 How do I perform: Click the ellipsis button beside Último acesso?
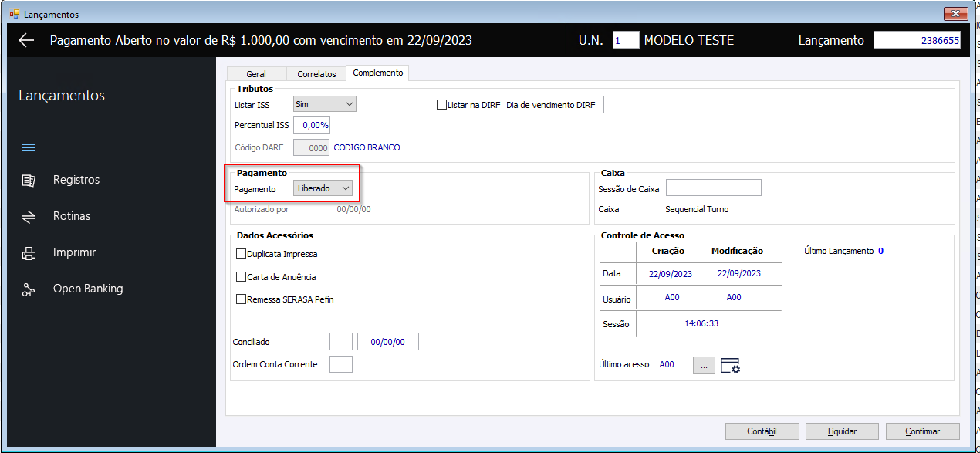tap(704, 365)
